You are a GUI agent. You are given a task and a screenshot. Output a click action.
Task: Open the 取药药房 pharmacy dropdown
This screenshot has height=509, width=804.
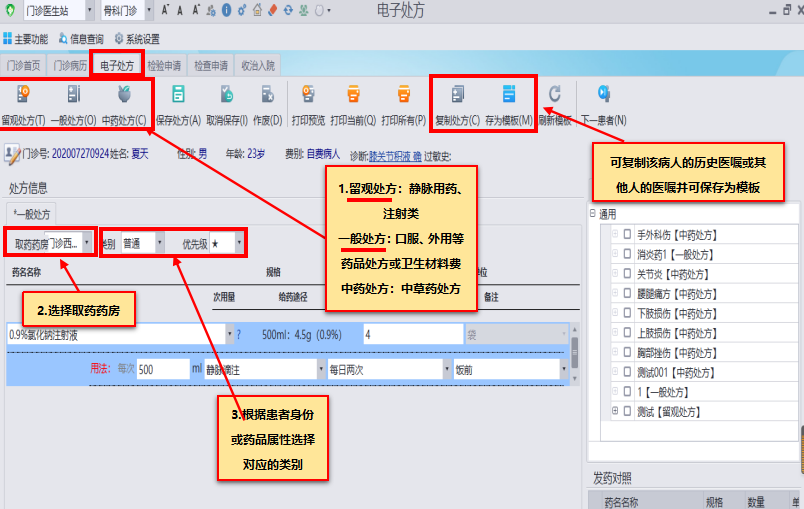coord(87,243)
